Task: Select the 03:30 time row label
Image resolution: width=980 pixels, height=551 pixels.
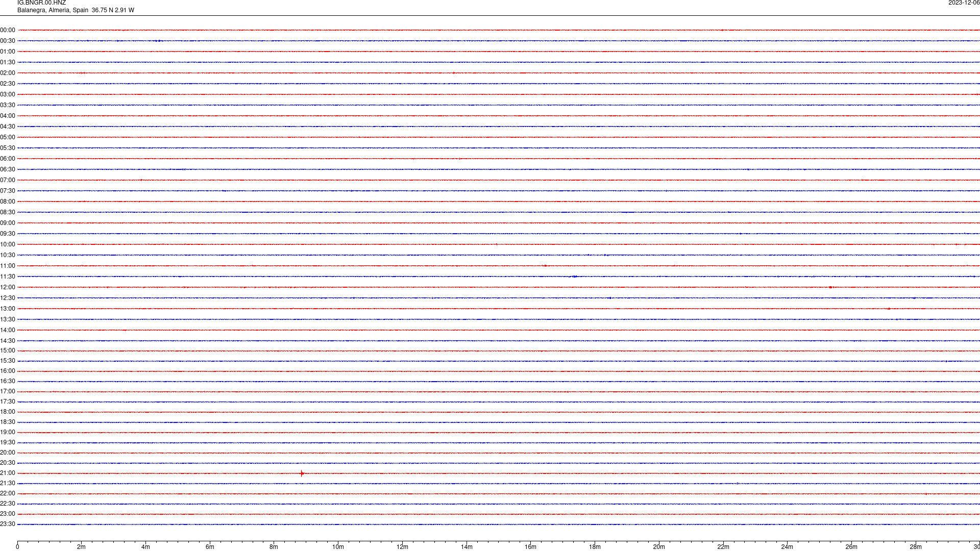Action: [x=8, y=105]
